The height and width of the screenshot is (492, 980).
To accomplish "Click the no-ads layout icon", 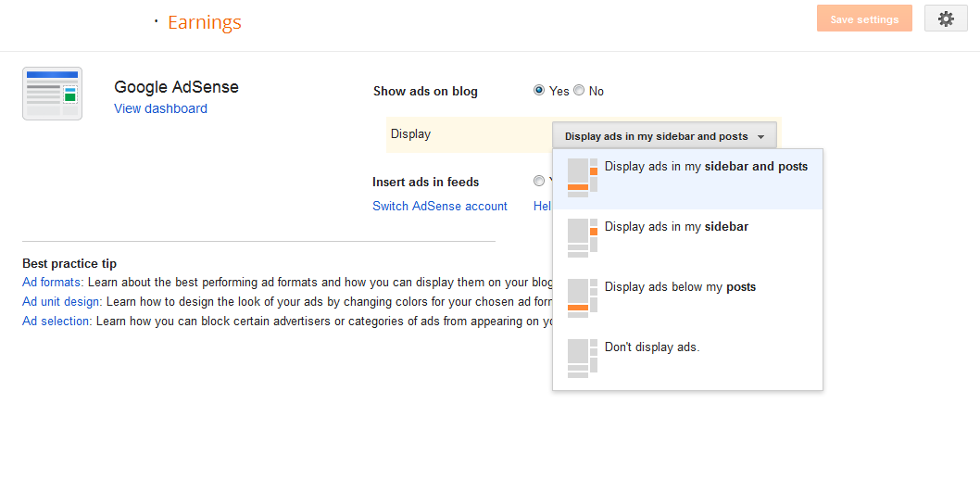I will 583,359.
